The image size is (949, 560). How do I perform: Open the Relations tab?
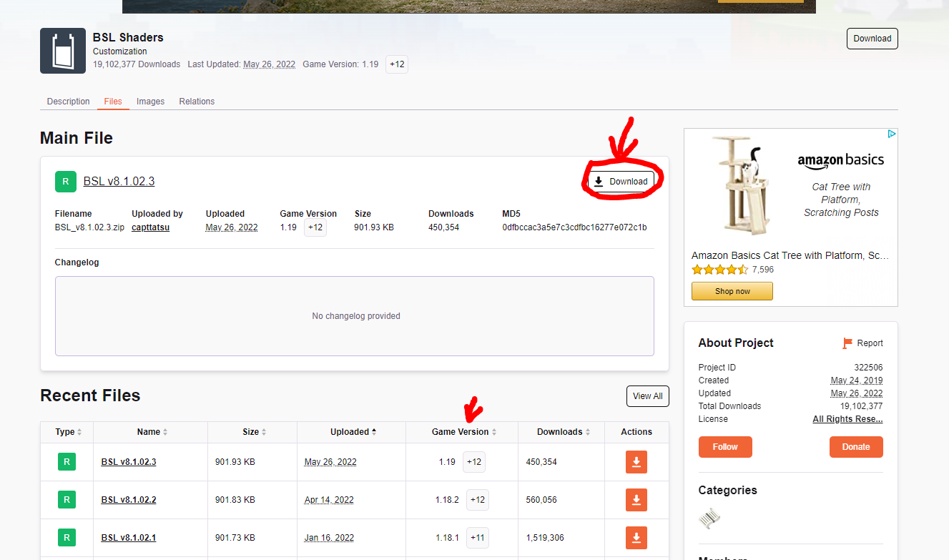pyautogui.click(x=197, y=102)
